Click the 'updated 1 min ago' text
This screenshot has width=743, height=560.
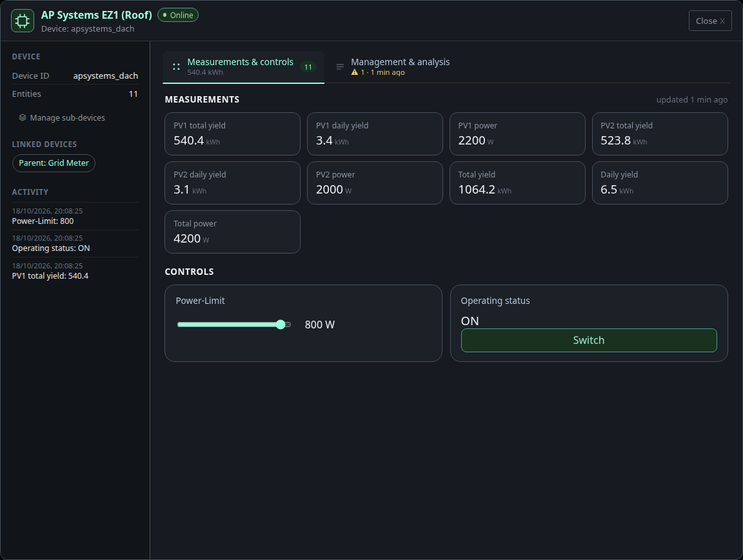pos(692,99)
